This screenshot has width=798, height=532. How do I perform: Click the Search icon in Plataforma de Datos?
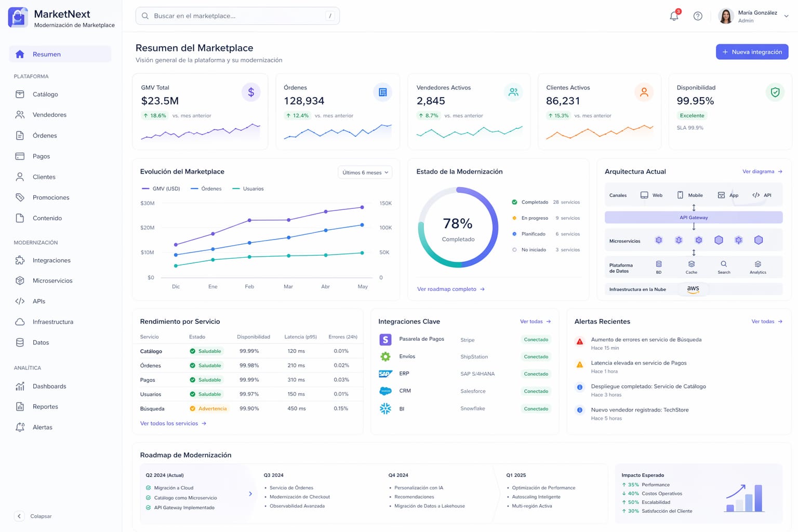click(724, 264)
